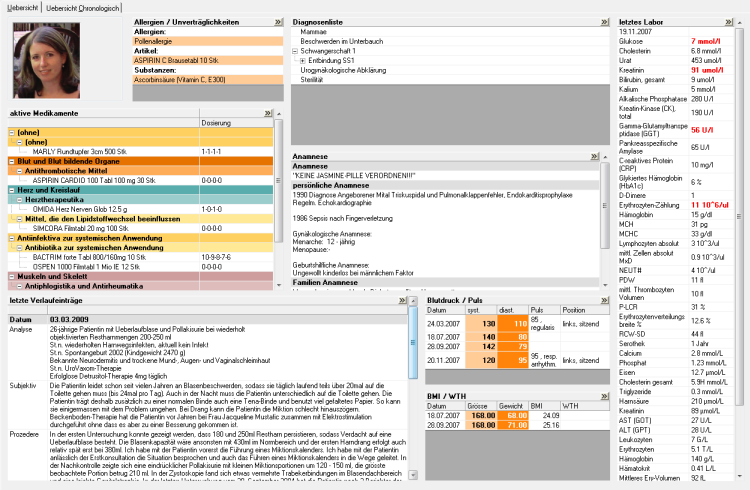Click the 19.11.2007 lab date

tap(635, 32)
